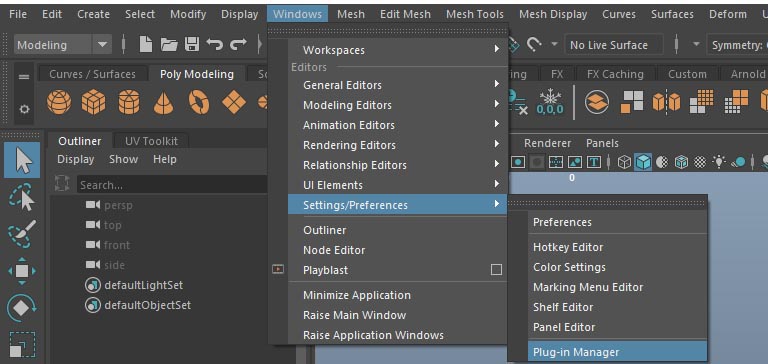Create a polygon sphere from the shelf
This screenshot has width=768, height=364.
[59, 103]
